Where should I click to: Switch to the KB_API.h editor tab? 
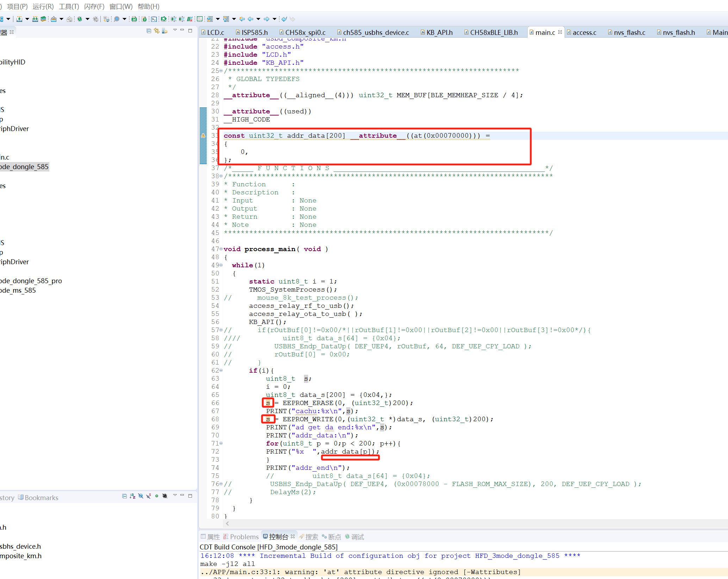coord(437,32)
